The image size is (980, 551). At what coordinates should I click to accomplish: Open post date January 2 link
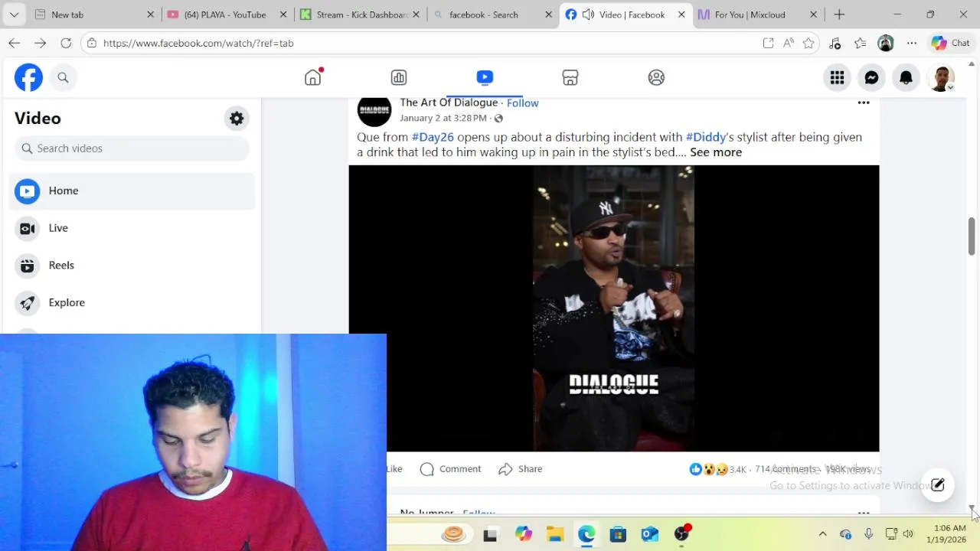click(443, 118)
